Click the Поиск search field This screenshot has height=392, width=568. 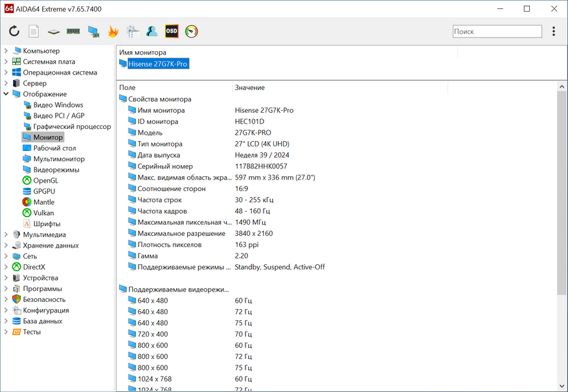(497, 32)
